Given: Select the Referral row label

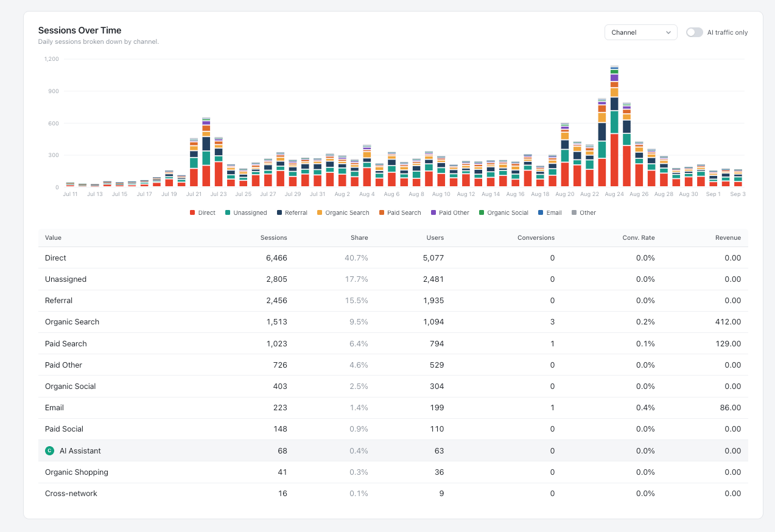Looking at the screenshot, I should [x=58, y=301].
